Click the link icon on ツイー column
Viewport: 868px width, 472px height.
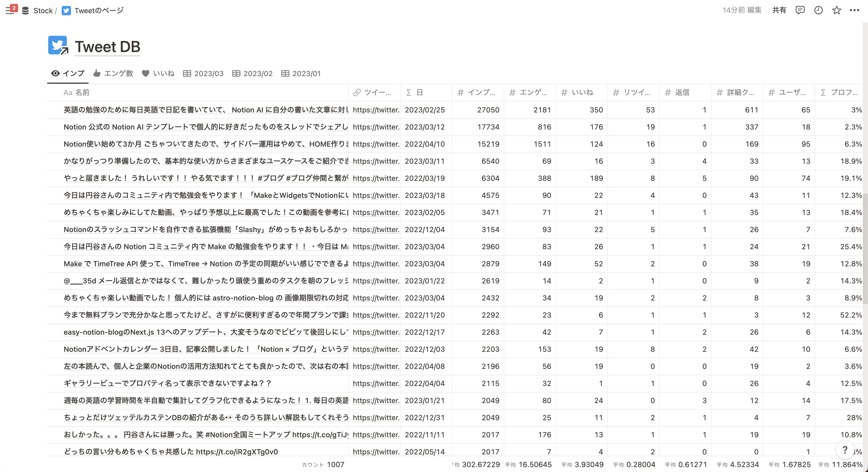click(x=357, y=92)
